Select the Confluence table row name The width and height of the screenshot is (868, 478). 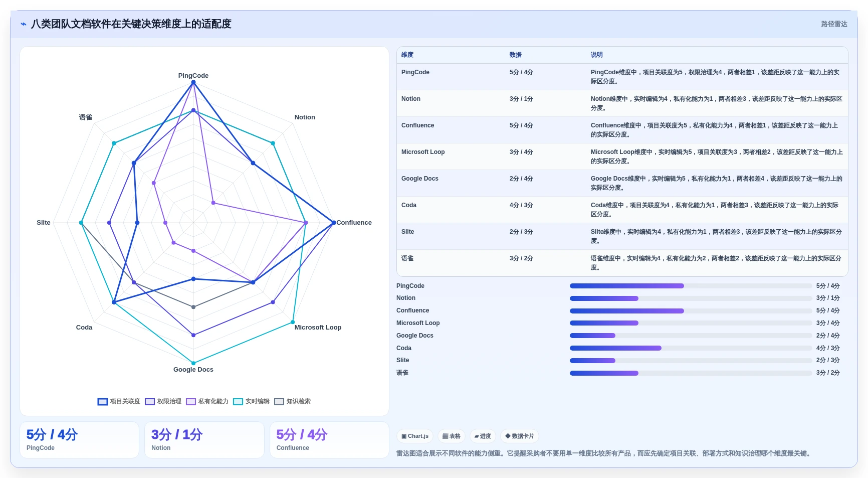click(417, 125)
